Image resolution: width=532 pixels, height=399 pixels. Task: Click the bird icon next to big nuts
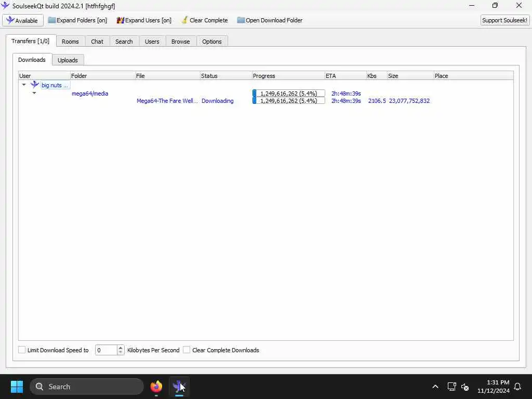pyautogui.click(x=35, y=85)
